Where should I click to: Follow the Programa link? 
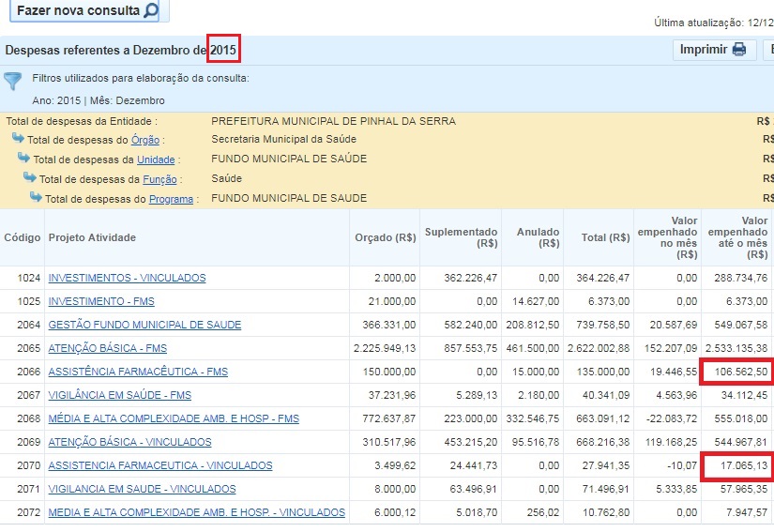pyautogui.click(x=171, y=199)
